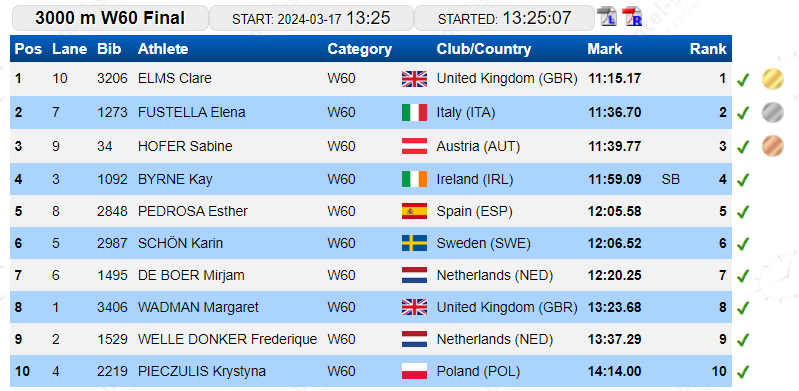Viewport: 799px width, 391px height.
Task: Open athlete ELMS Clare
Action: coord(175,79)
